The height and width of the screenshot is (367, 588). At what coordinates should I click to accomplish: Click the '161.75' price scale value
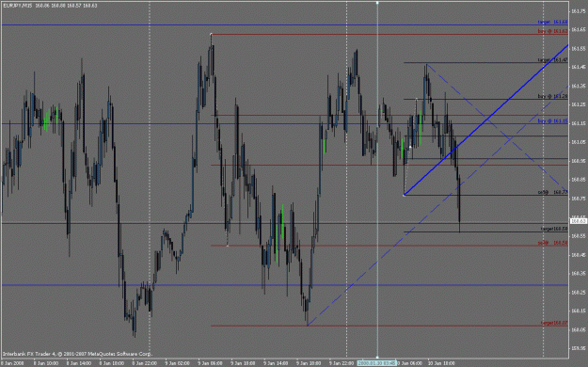pos(578,11)
